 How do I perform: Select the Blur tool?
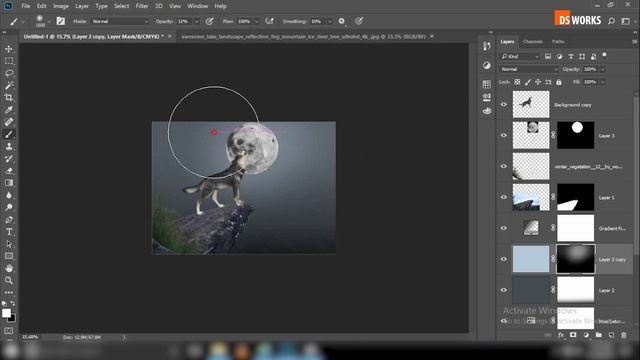coord(9,195)
